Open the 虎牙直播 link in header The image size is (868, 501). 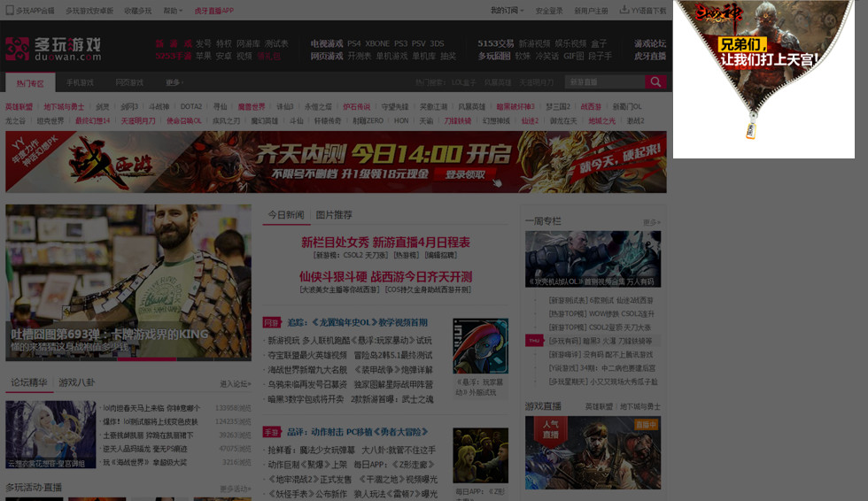[x=650, y=56]
